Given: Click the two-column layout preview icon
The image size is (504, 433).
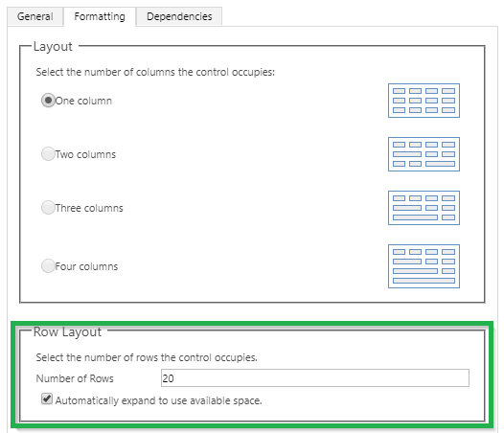Looking at the screenshot, I should tap(424, 154).
